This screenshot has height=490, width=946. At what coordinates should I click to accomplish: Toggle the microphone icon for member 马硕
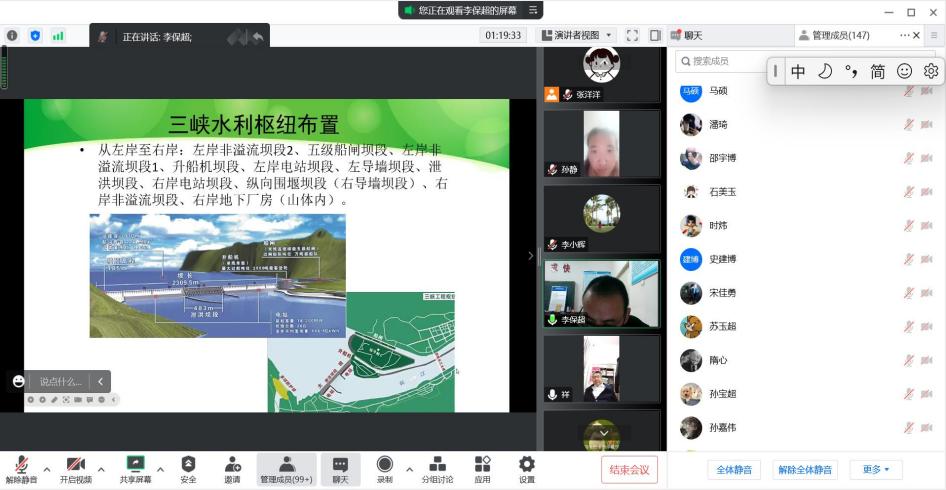point(909,91)
